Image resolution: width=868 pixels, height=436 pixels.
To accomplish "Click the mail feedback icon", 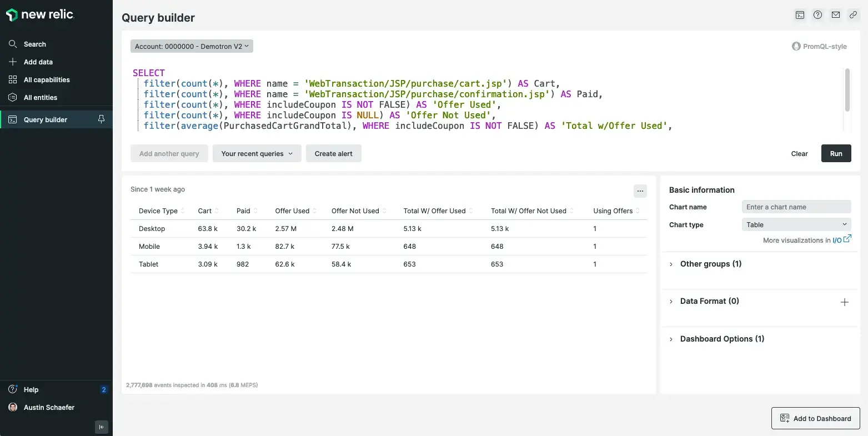I will coord(835,15).
